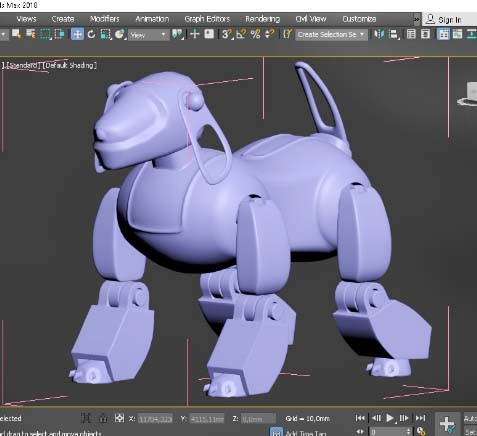The width and height of the screenshot is (477, 436).
Task: Click the Z coordinate field
Action: [258, 419]
